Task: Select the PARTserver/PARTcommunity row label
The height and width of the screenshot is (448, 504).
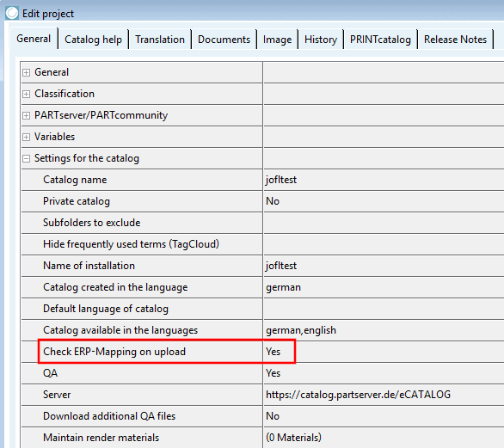Action: point(101,115)
